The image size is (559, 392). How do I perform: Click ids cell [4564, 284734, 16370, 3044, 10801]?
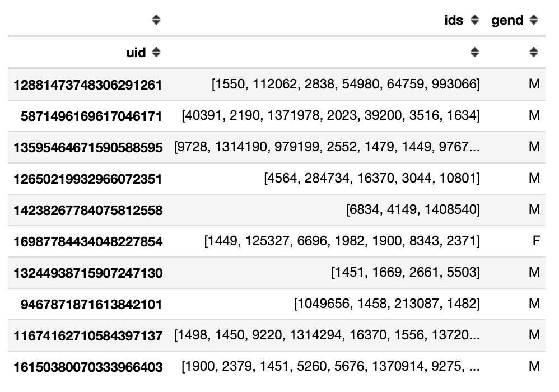[371, 179]
